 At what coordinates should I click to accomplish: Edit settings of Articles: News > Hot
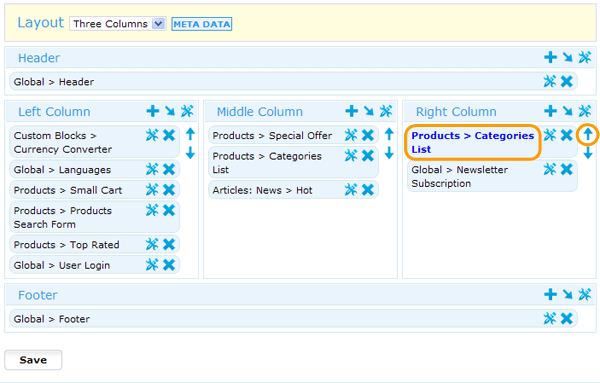[x=351, y=190]
